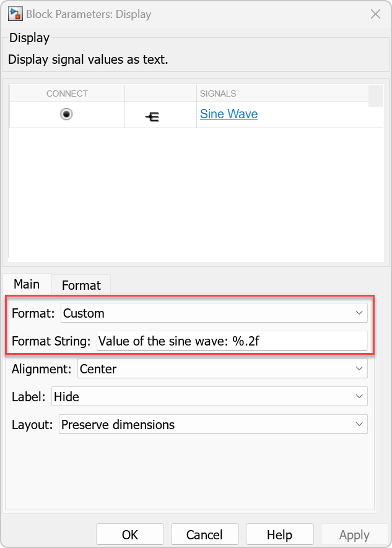The width and height of the screenshot is (392, 548).
Task: Click the Apply button
Action: click(354, 534)
